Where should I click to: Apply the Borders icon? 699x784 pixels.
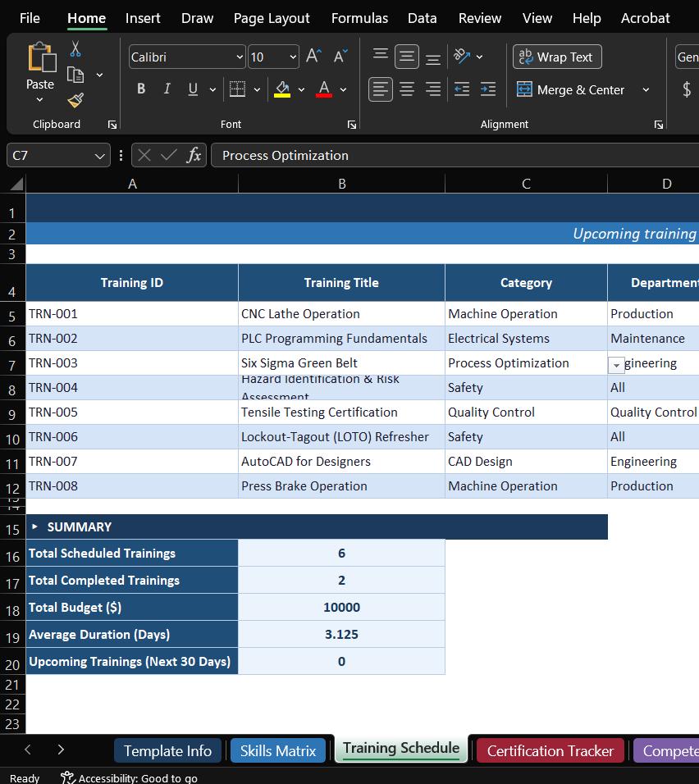[x=237, y=89]
